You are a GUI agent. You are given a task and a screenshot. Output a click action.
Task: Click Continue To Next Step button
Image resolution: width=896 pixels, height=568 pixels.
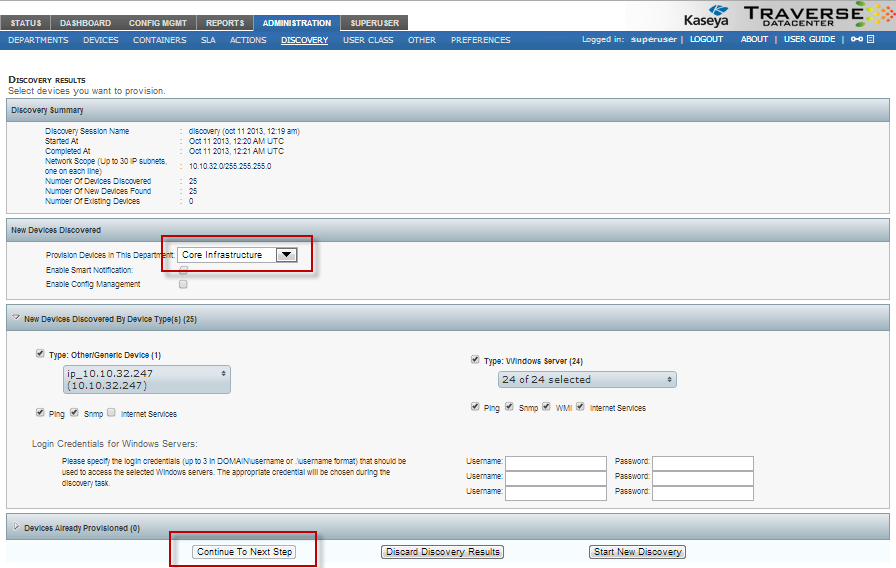[245, 552]
